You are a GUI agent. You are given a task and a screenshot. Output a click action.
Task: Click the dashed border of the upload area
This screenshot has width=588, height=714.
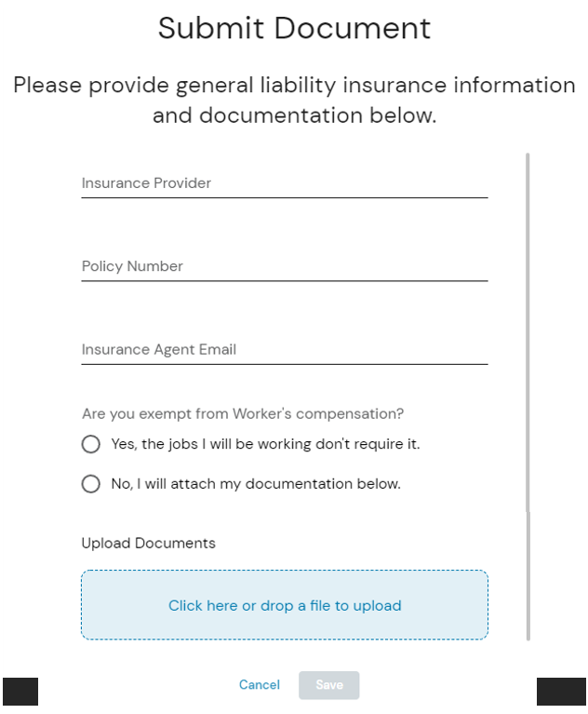(x=284, y=571)
